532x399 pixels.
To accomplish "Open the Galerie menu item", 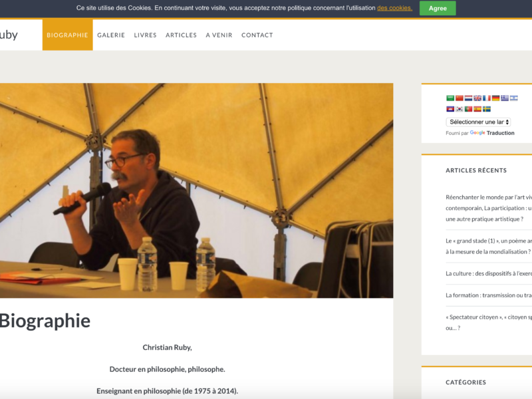I will coord(111,35).
